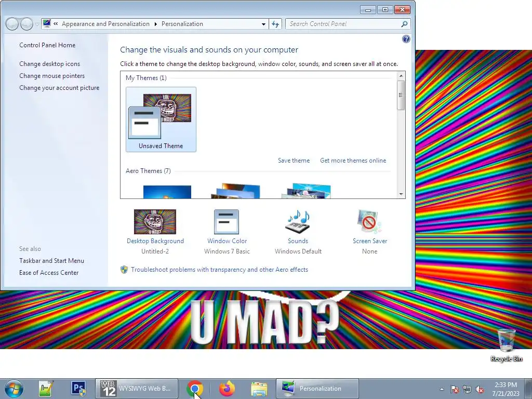Click the Untitled-2 background name
Screen dimensions: 532x399
pyautogui.click(x=155, y=251)
